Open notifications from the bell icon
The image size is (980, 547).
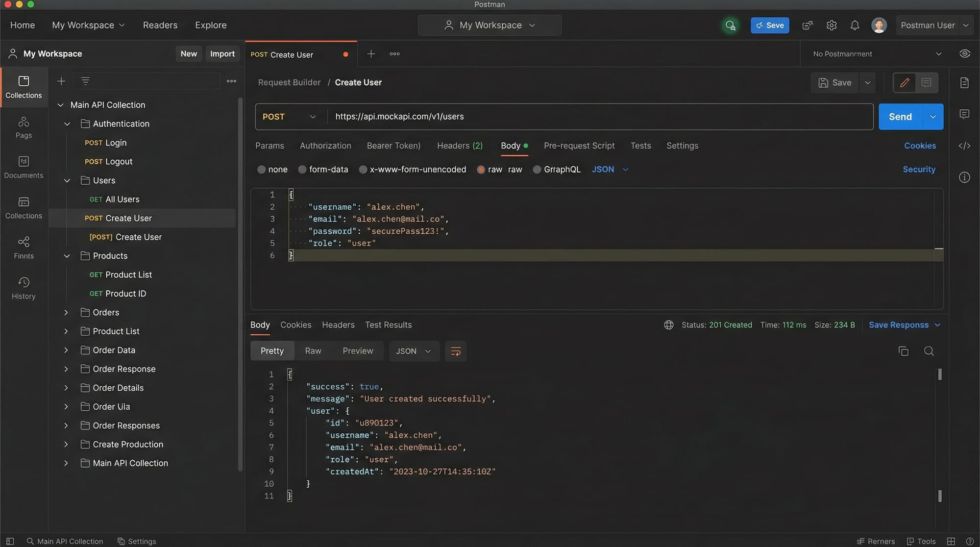tap(855, 25)
